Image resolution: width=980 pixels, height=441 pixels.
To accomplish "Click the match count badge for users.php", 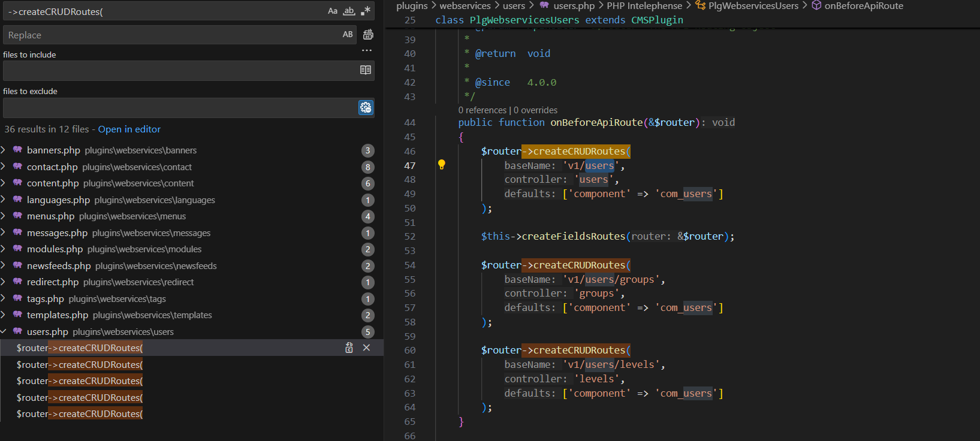I will tap(368, 332).
